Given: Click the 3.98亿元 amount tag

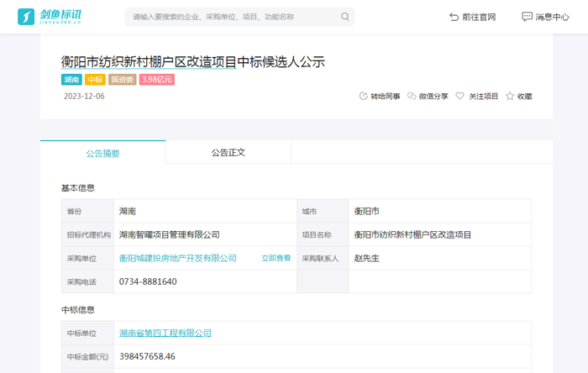Looking at the screenshot, I should click(157, 80).
